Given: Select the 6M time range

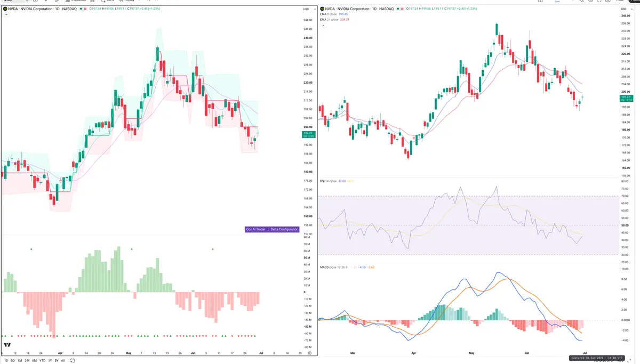Looking at the screenshot, I should tap(34, 360).
